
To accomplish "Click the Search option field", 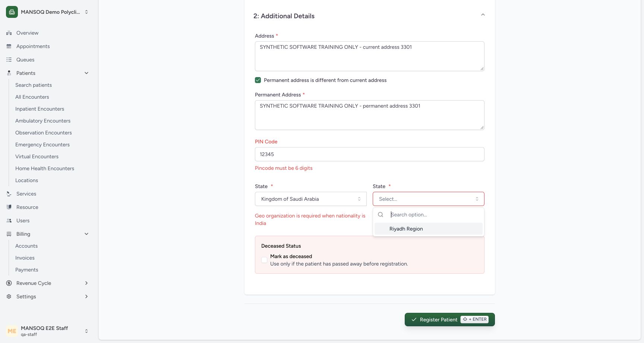I will click(435, 215).
